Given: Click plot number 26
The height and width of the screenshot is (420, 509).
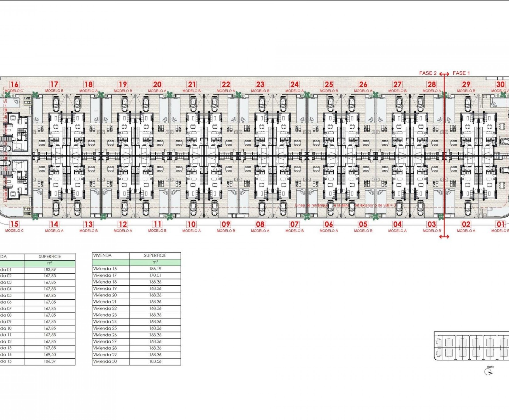Looking at the screenshot, I should coord(363,84).
